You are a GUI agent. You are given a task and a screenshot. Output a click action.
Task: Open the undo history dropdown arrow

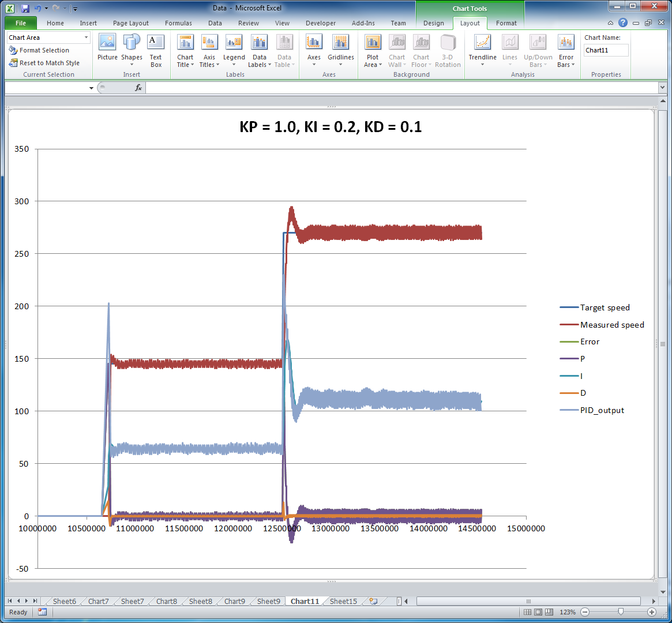[46, 8]
